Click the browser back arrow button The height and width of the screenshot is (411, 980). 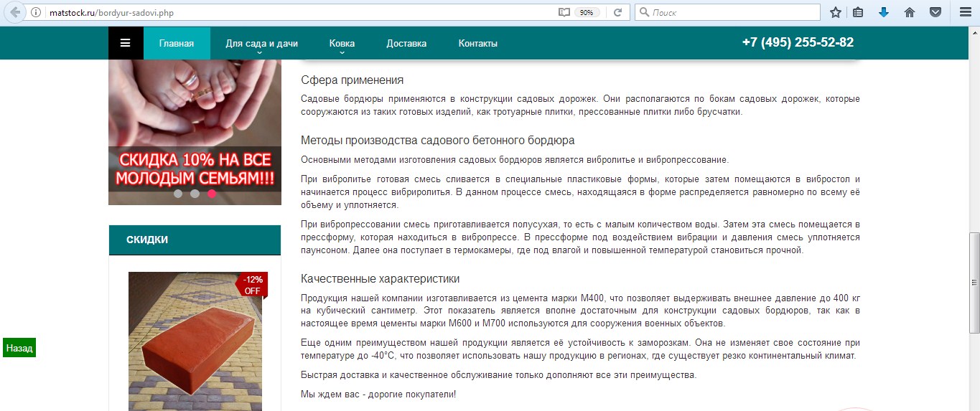(15, 12)
